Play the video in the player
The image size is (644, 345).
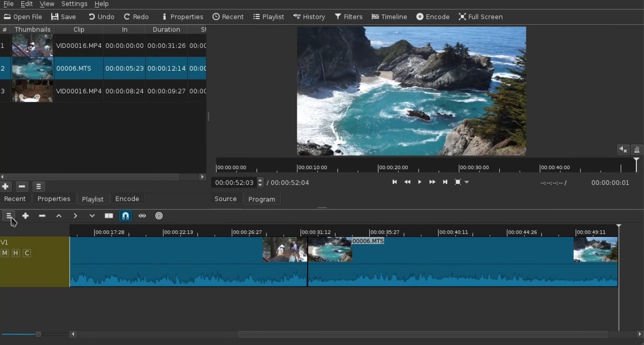pos(420,182)
